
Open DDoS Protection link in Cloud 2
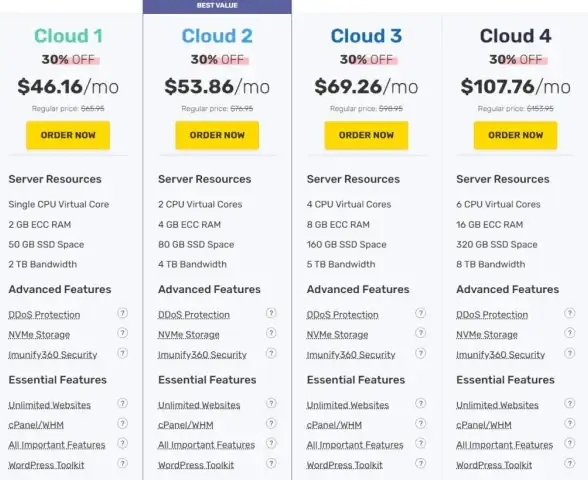(194, 315)
